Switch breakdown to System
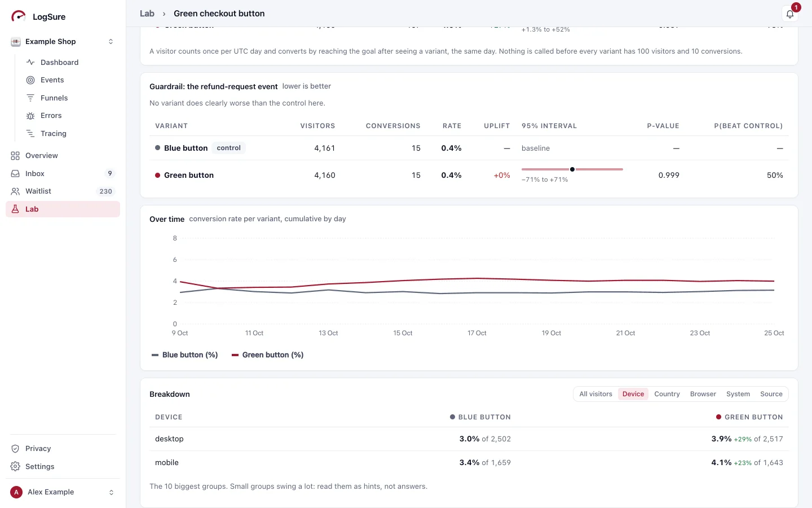Image resolution: width=812 pixels, height=508 pixels. point(738,394)
